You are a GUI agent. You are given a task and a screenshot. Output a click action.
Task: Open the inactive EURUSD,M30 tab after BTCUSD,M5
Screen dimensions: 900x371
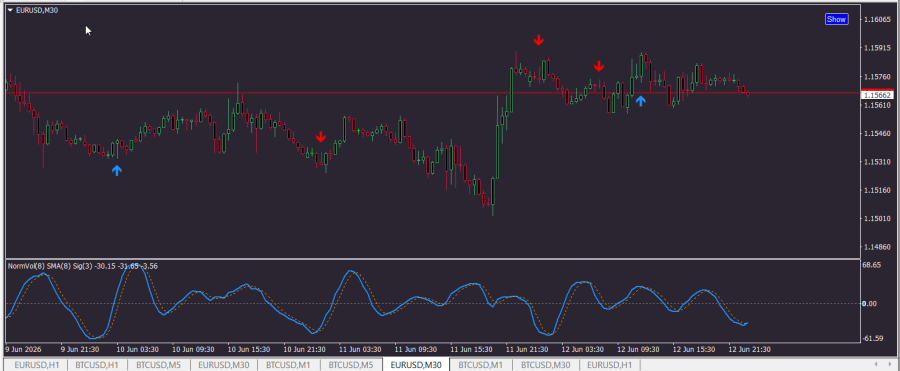coord(224,365)
